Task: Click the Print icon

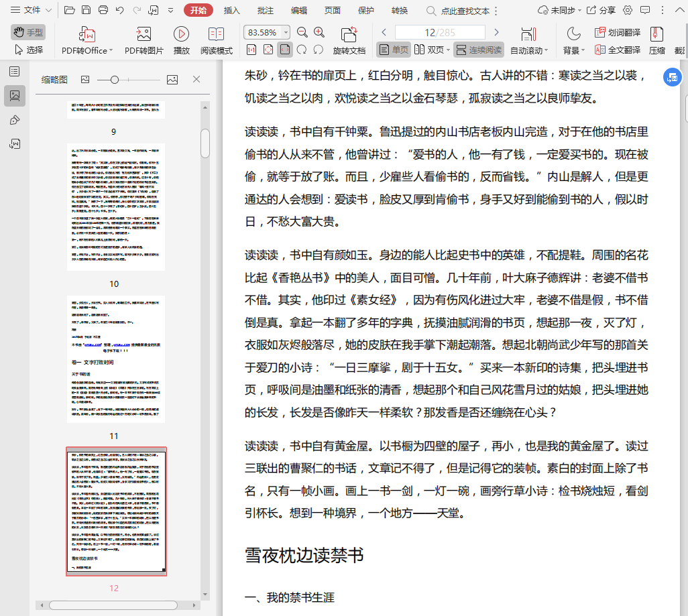Action: pyautogui.click(x=103, y=10)
